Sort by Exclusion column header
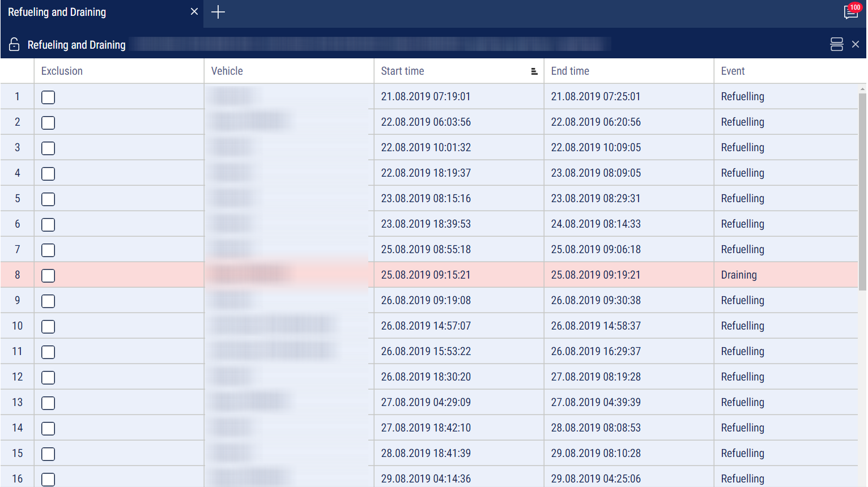The width and height of the screenshot is (868, 487). (x=119, y=71)
